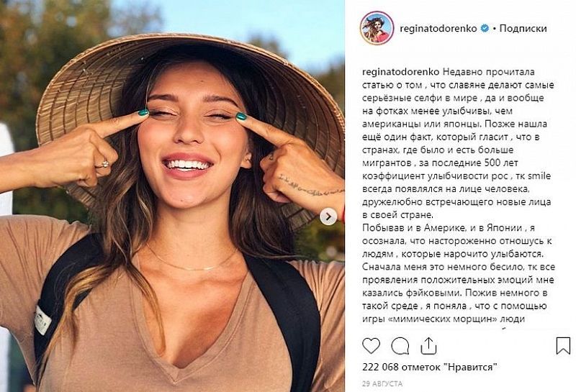The image size is (576, 392).
Task: View the 222 068 отметок "Нравится" likes list
Action: coord(429,366)
